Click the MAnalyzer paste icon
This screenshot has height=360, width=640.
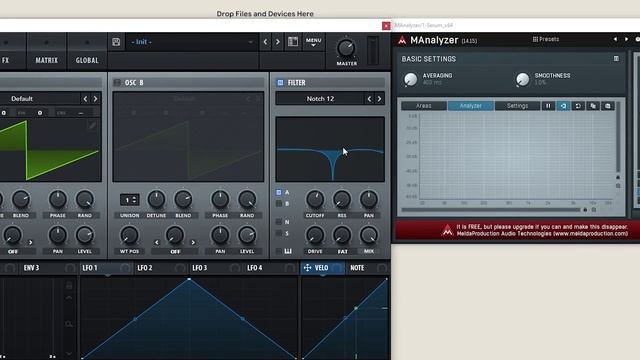608,106
